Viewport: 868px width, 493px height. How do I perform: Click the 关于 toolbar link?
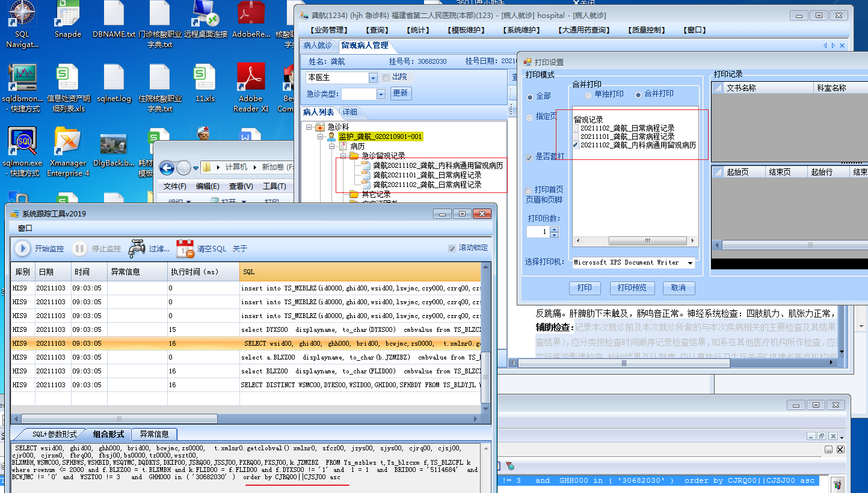click(x=240, y=249)
